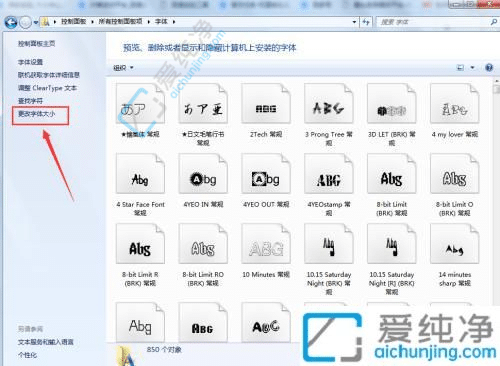Expand the arrow before 控制面板 breadcrumb
Image resolution: width=500 pixels, height=366 pixels.
55,22
